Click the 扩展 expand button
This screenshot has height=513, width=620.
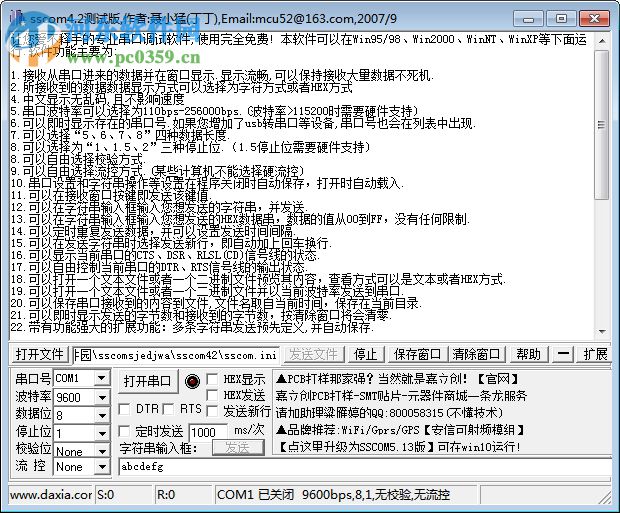tap(595, 354)
